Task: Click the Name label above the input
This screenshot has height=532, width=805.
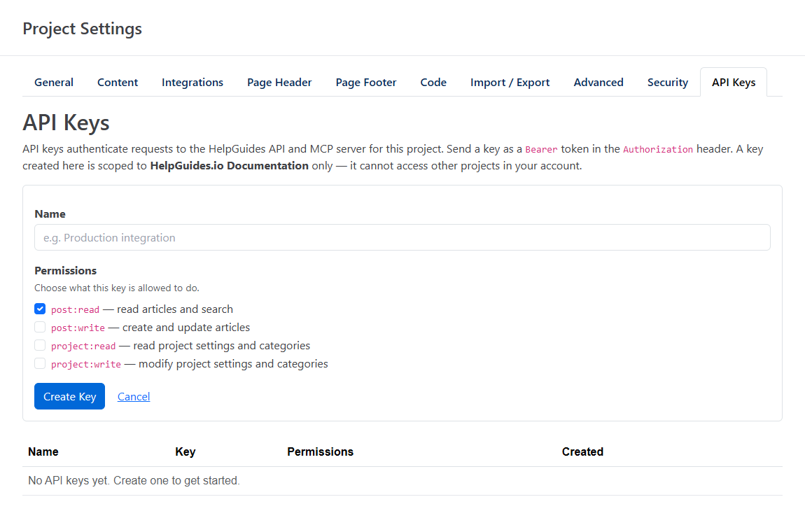Action: 50,214
